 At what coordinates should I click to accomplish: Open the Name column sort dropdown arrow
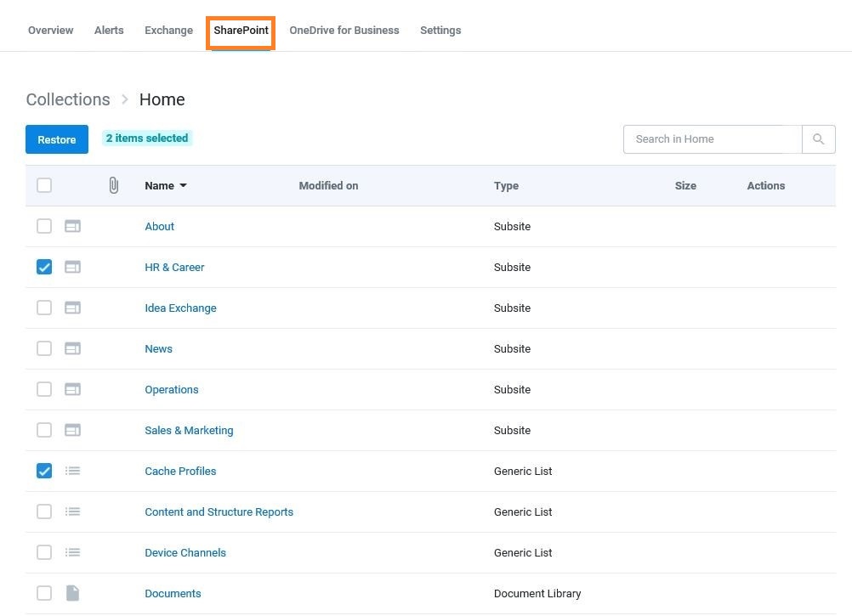point(183,185)
